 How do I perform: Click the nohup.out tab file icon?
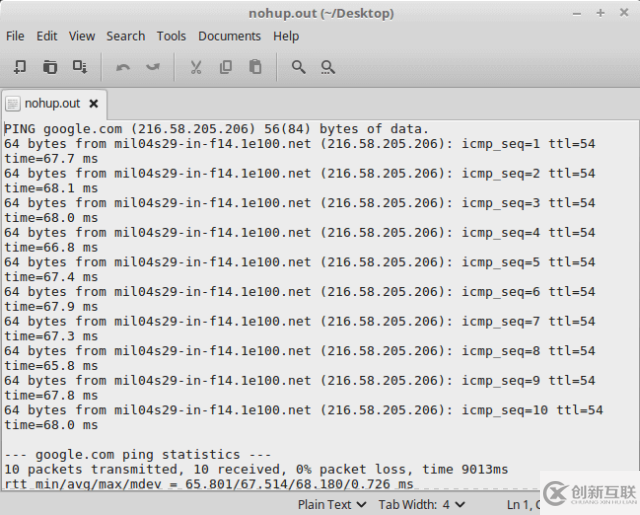click(13, 104)
